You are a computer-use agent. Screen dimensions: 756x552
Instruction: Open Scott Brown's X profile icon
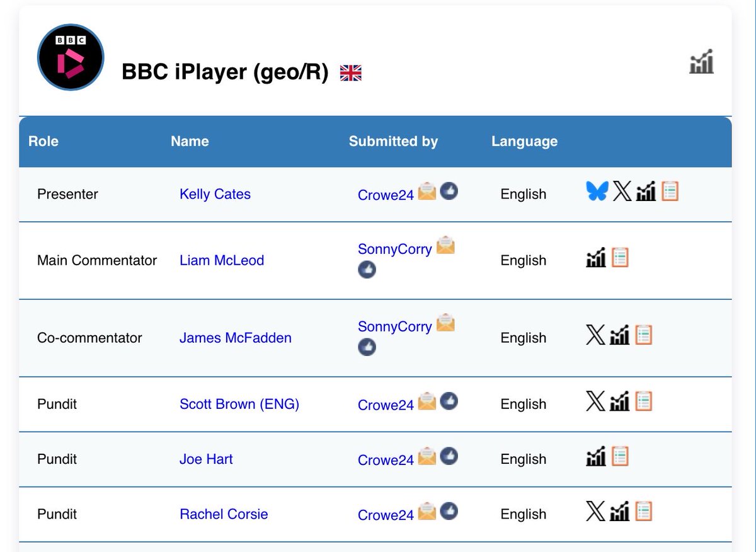tap(595, 401)
